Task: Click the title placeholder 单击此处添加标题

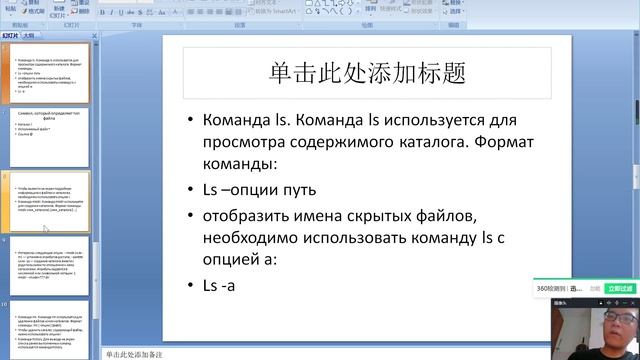Action: tap(367, 73)
